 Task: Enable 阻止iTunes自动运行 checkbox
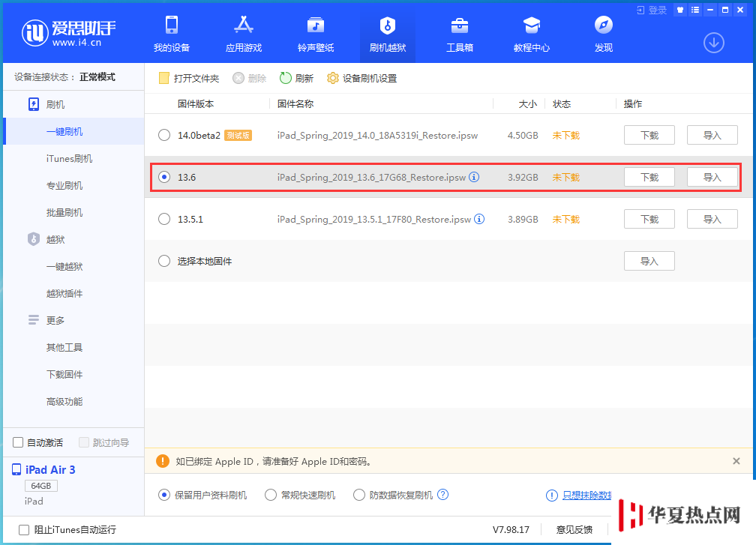24,529
